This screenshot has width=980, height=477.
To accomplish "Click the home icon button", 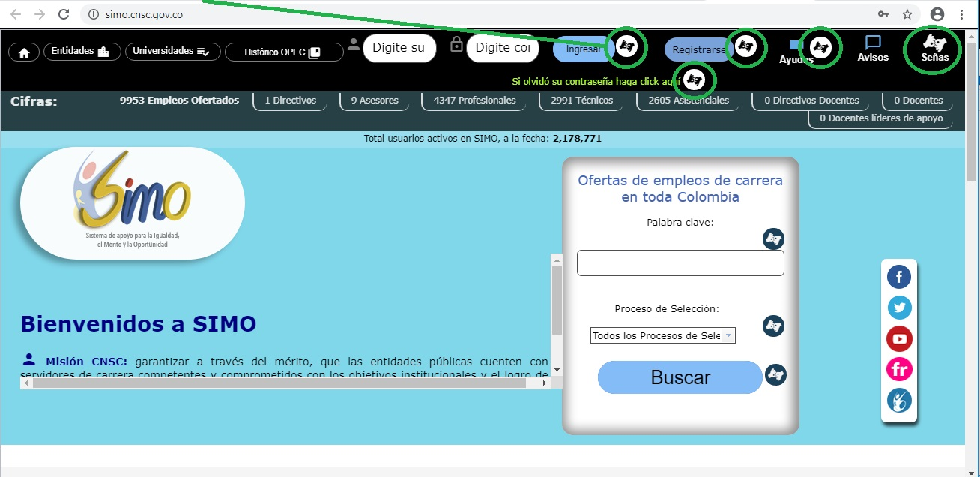I will 24,52.
